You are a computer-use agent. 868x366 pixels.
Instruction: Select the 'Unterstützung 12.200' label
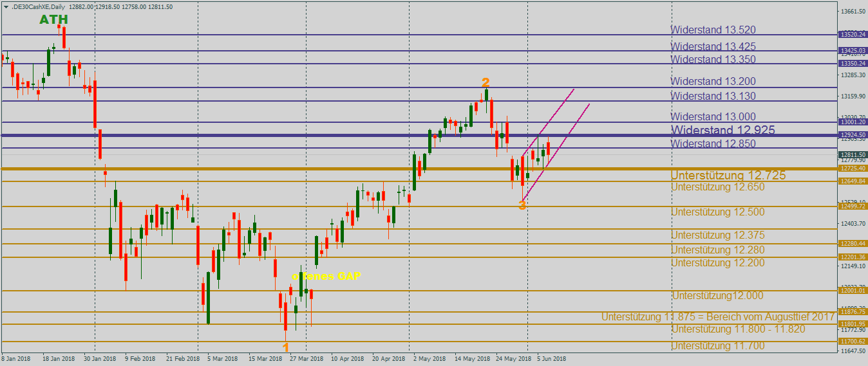tap(717, 262)
